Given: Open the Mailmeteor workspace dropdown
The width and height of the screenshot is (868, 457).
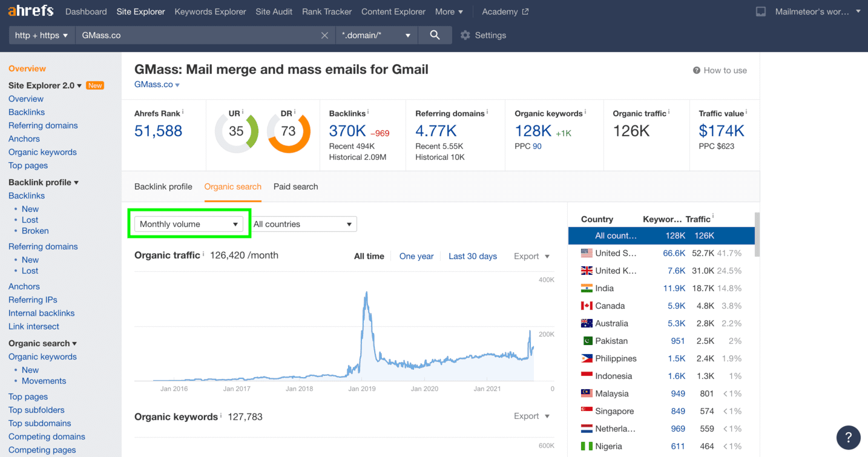Looking at the screenshot, I should 818,12.
